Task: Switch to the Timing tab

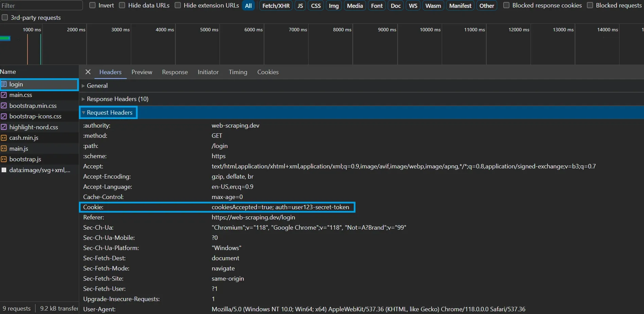Action: [x=238, y=72]
